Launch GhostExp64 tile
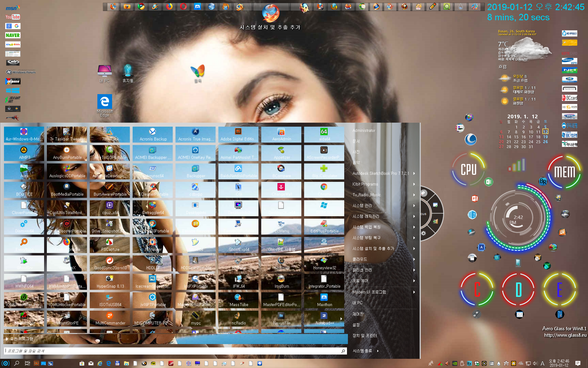588x368 pixels. [x=238, y=245]
